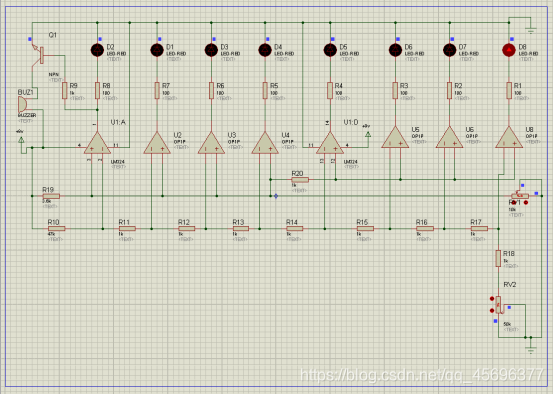This screenshot has height=394, width=554.
Task: Click the "NPN" value label
Action: [x=54, y=75]
